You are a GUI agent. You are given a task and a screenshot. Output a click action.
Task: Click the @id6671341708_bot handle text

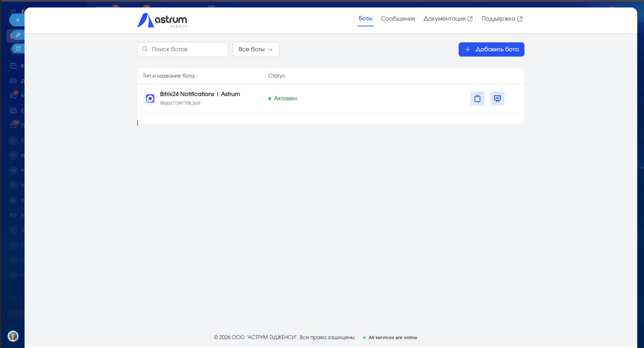[x=180, y=103]
